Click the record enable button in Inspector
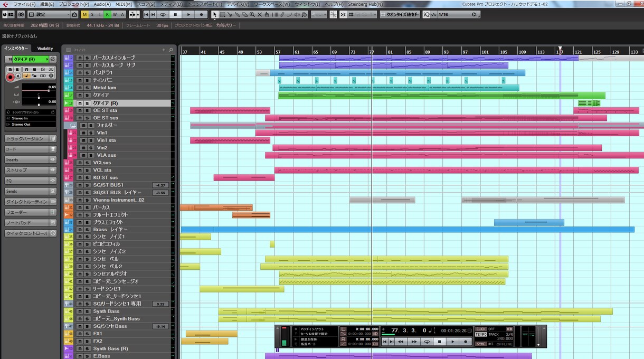The image size is (644, 359). (x=10, y=77)
